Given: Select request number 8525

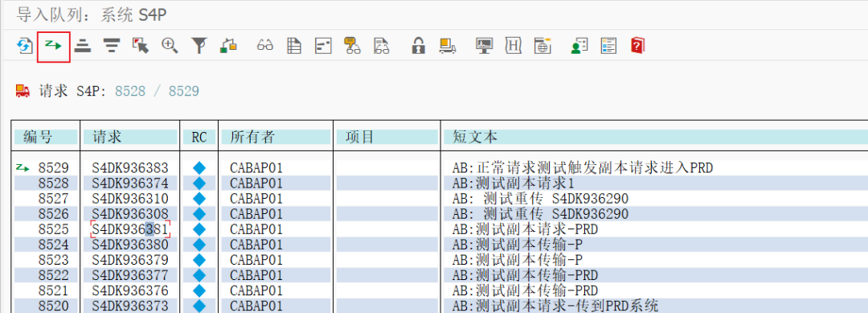Looking at the screenshot, I should click(x=54, y=229).
